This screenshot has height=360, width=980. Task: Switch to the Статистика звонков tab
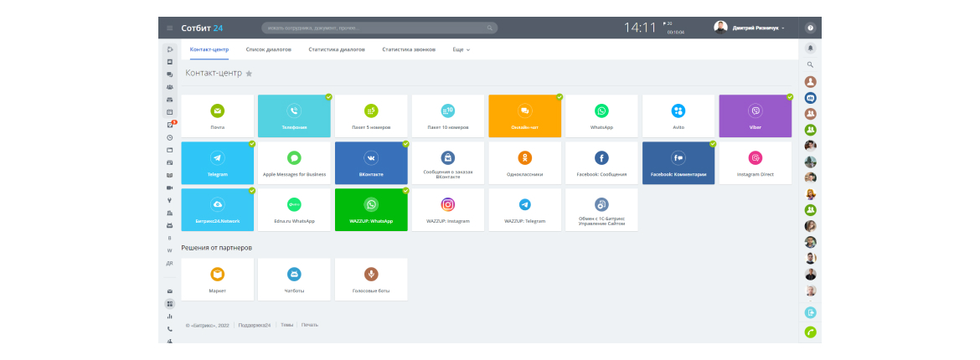409,49
